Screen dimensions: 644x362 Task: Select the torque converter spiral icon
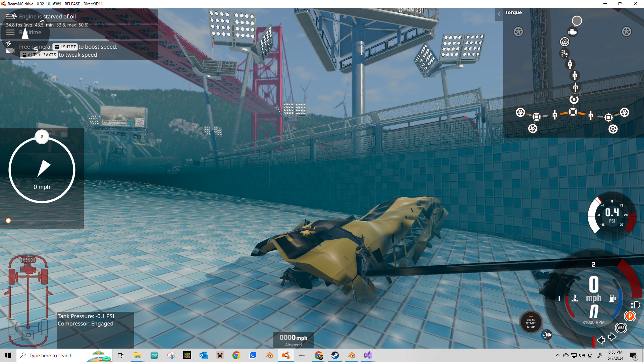565,42
